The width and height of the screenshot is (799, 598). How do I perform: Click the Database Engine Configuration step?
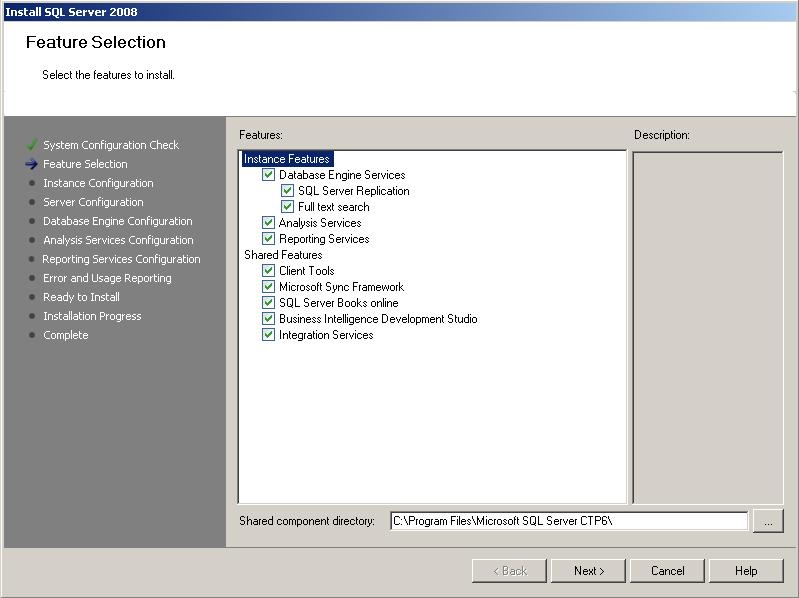click(118, 221)
